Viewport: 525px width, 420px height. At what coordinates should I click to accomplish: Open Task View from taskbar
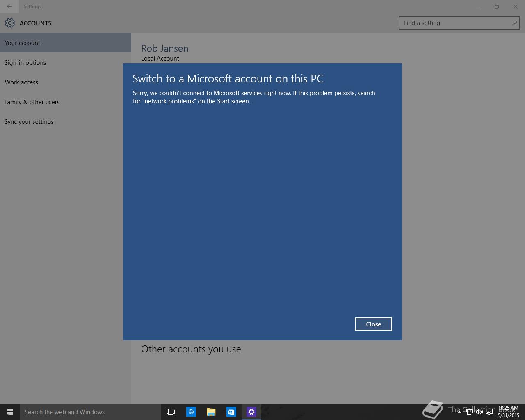point(171,412)
